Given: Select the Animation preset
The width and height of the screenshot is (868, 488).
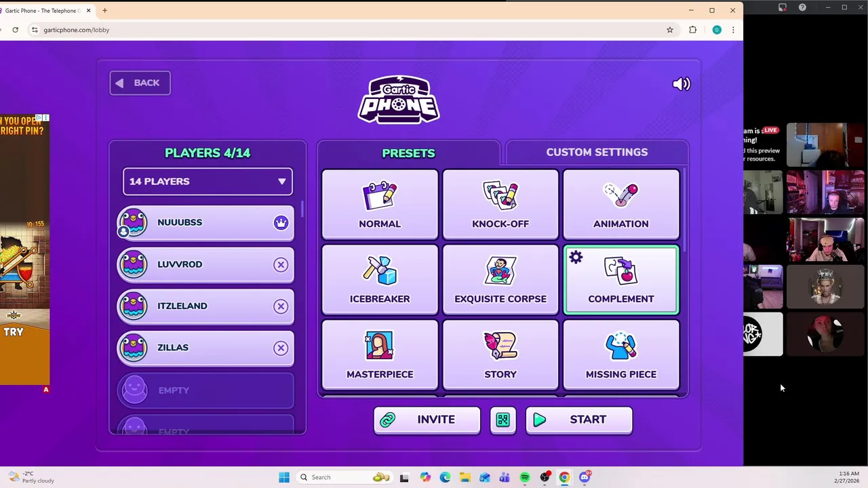Looking at the screenshot, I should coord(621,204).
